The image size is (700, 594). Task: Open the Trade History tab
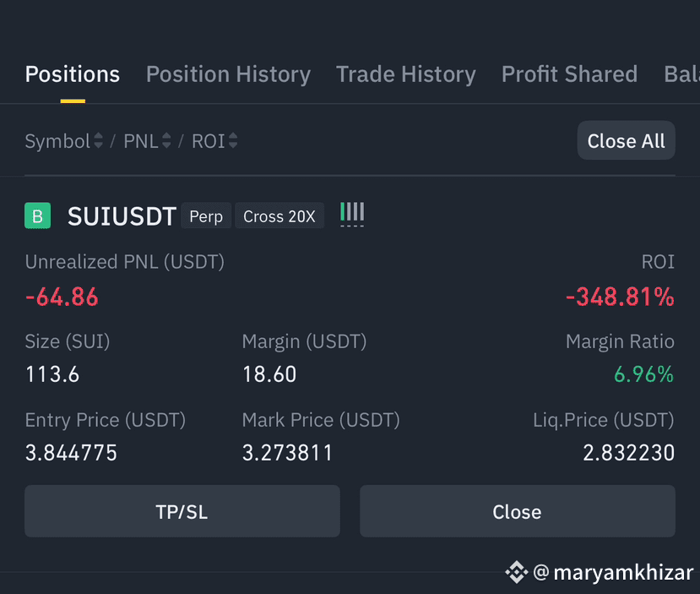click(406, 74)
